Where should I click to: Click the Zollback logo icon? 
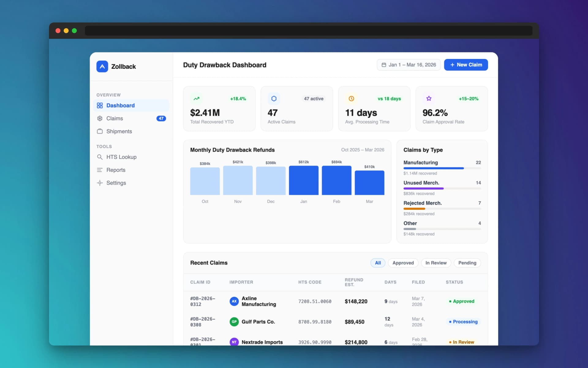tap(102, 66)
